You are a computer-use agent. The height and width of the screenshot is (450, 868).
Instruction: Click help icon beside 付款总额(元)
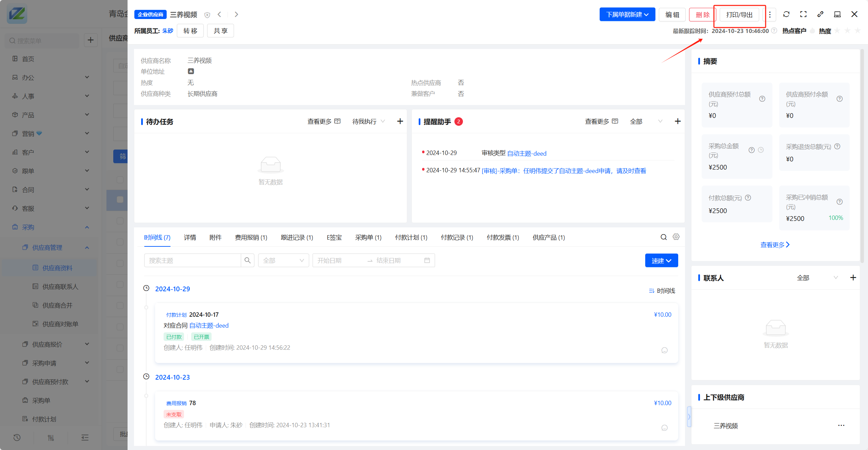click(748, 197)
